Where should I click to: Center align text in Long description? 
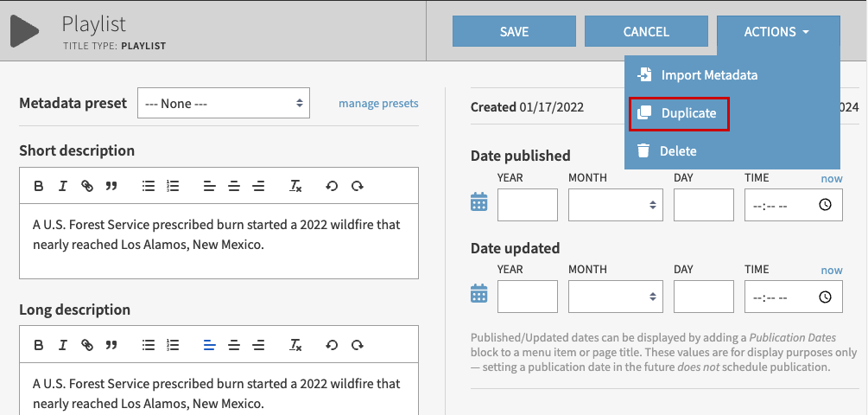(233, 345)
